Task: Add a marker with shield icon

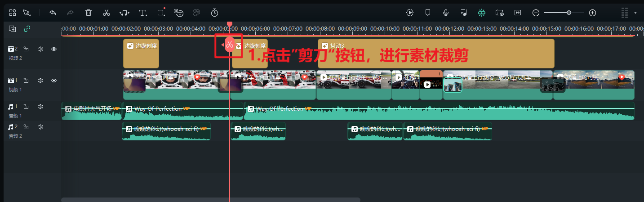Action: [428, 13]
